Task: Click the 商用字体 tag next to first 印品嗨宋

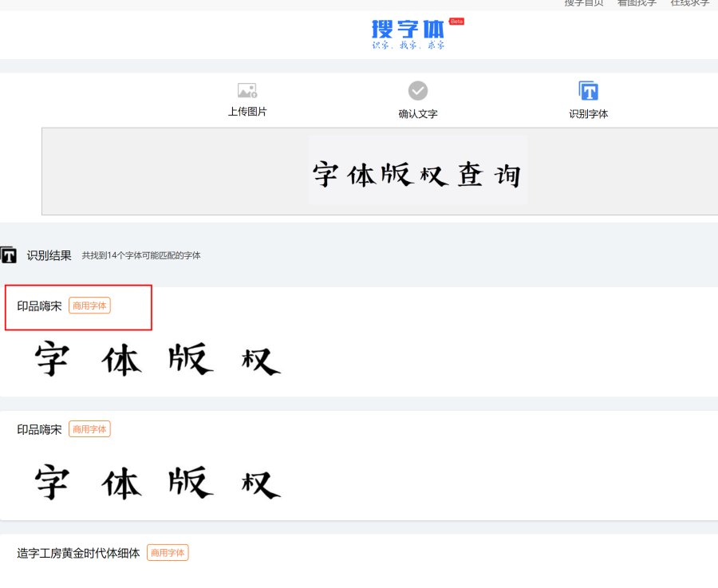Action: tap(89, 306)
